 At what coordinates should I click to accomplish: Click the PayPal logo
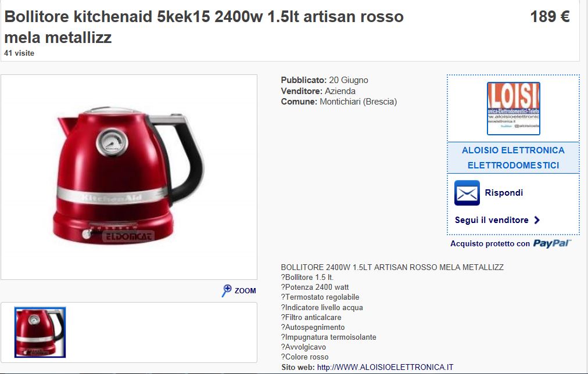552,243
